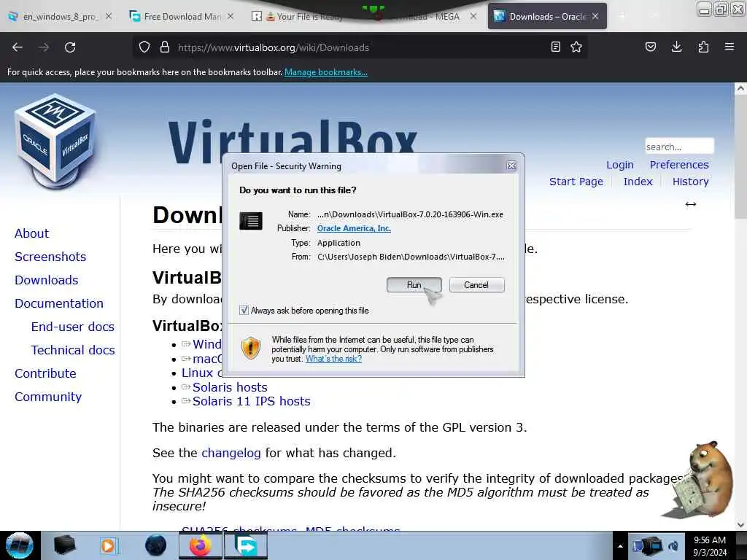The width and height of the screenshot is (747, 560).
Task: Click the width toggle arrows icon
Action: click(x=691, y=204)
